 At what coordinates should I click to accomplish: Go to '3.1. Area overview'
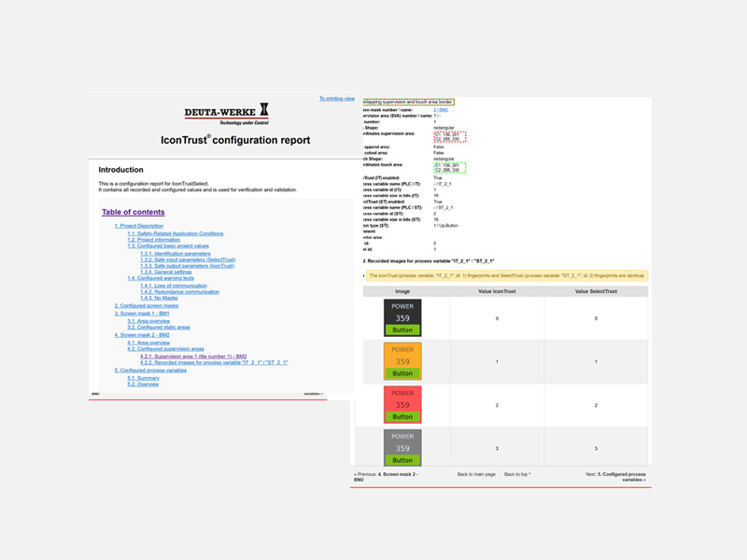coord(148,321)
